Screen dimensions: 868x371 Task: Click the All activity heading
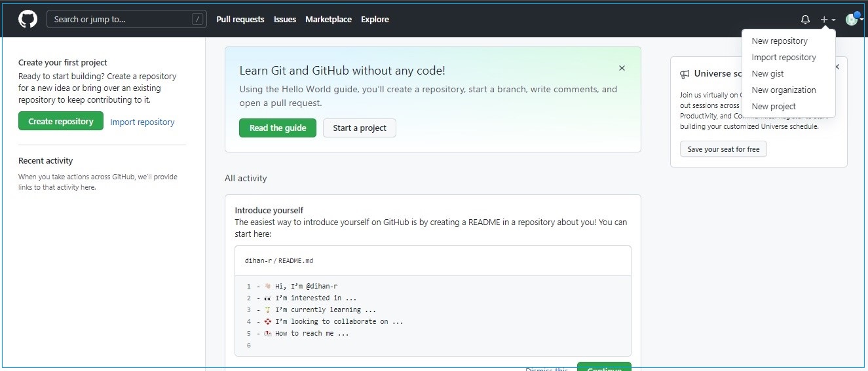[246, 178]
